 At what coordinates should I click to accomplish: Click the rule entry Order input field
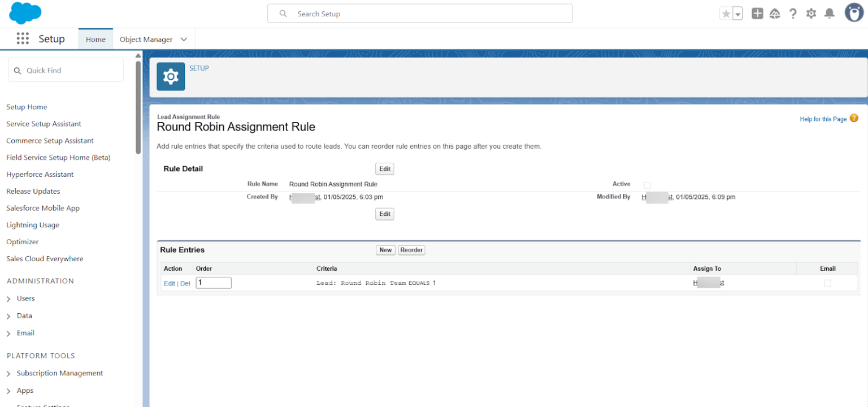213,282
